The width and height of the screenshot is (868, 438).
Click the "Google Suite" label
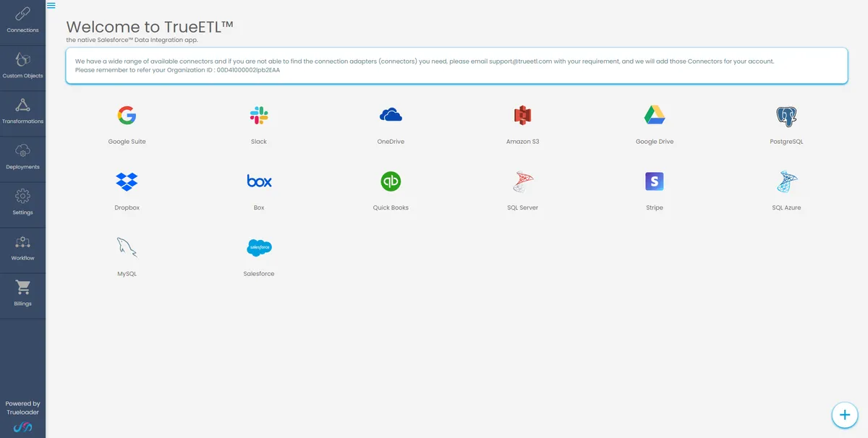point(127,142)
